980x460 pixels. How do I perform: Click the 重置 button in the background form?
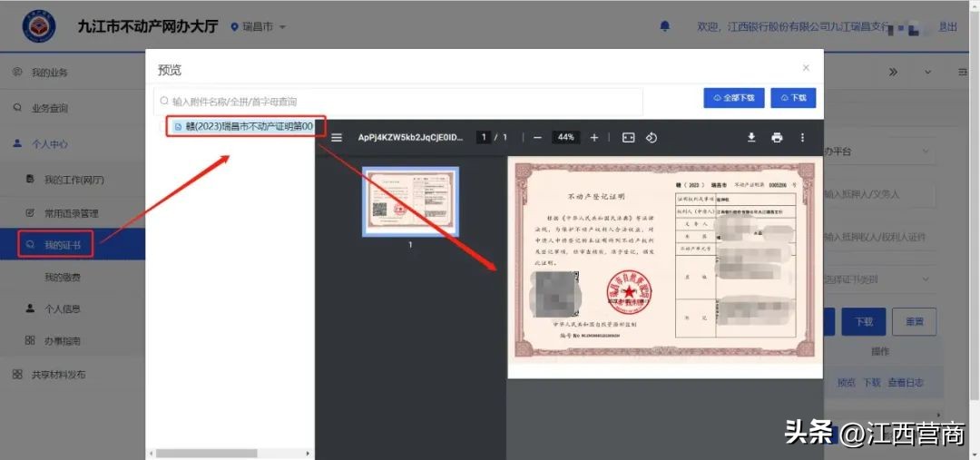(914, 322)
